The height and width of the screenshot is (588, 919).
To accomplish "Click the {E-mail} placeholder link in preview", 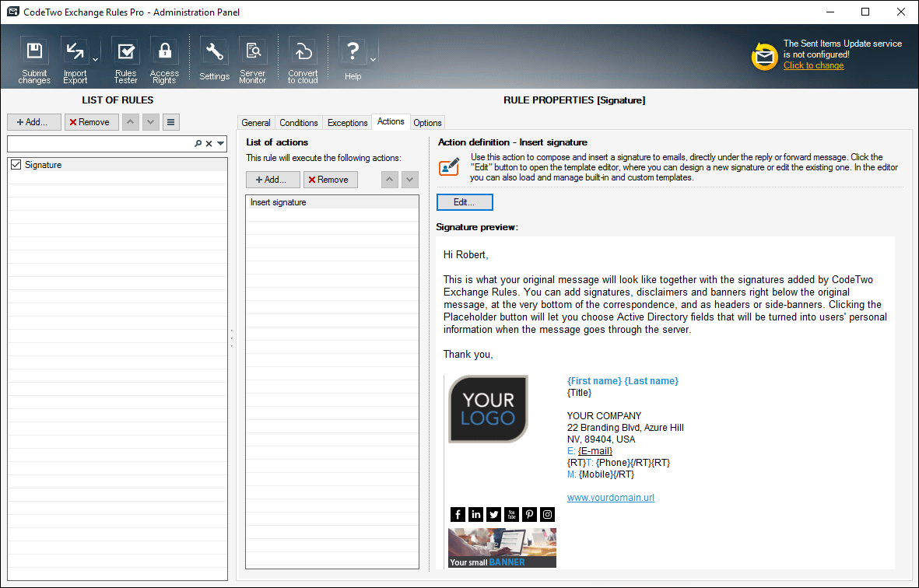I will pos(595,451).
